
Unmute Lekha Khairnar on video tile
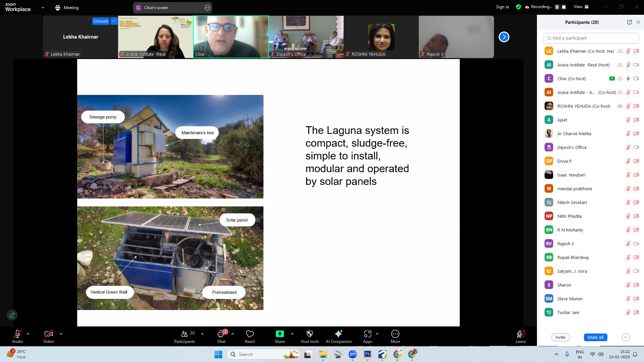[x=101, y=21]
